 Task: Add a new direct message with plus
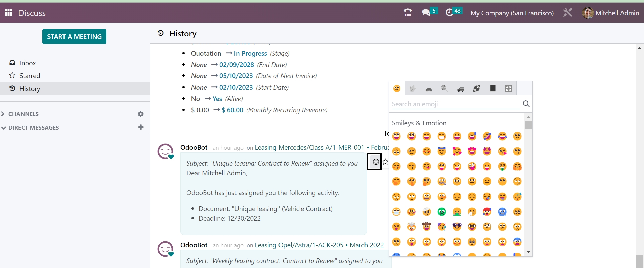click(141, 127)
